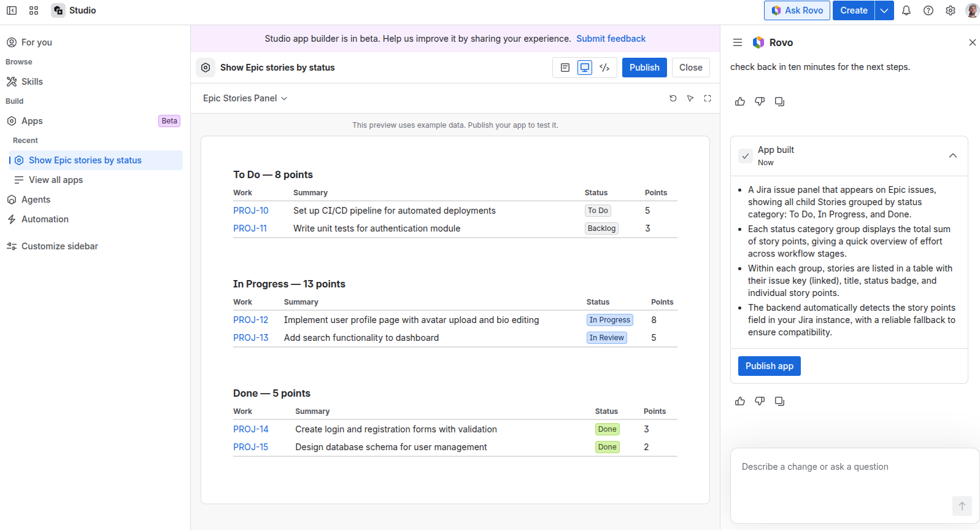The height and width of the screenshot is (530, 980).
Task: Go to Skills in the sidebar
Action: [95, 82]
